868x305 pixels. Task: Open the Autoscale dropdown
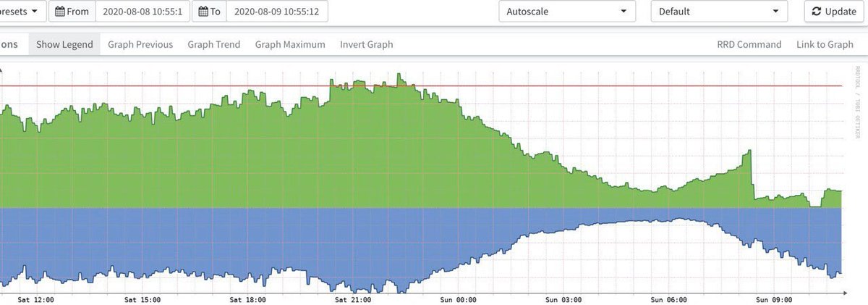567,12
